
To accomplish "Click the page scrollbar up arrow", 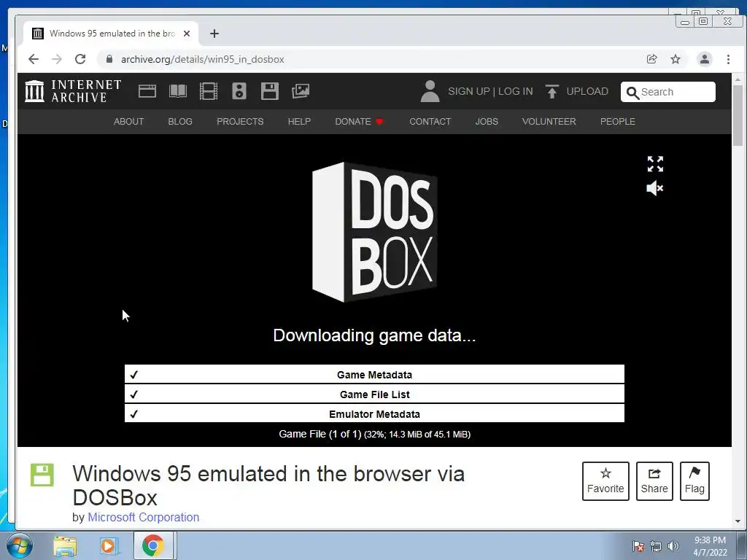I will pyautogui.click(x=738, y=79).
